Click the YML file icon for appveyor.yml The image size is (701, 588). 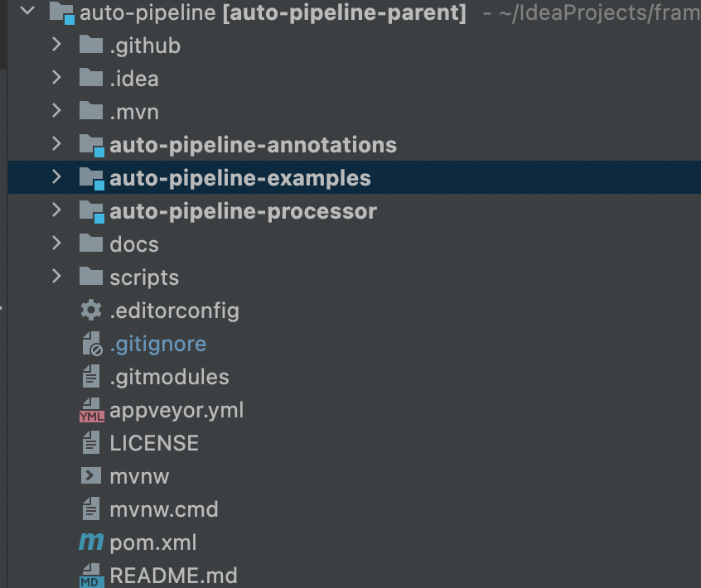tap(91, 411)
